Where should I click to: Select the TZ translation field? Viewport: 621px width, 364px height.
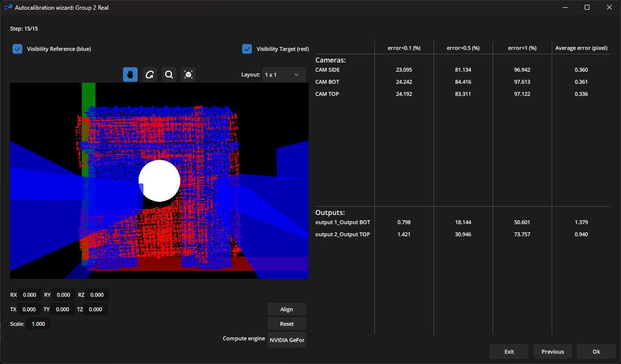pyautogui.click(x=95, y=309)
